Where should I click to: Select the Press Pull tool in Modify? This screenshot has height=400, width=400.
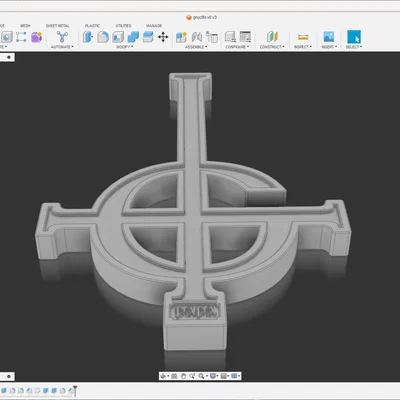coord(88,37)
